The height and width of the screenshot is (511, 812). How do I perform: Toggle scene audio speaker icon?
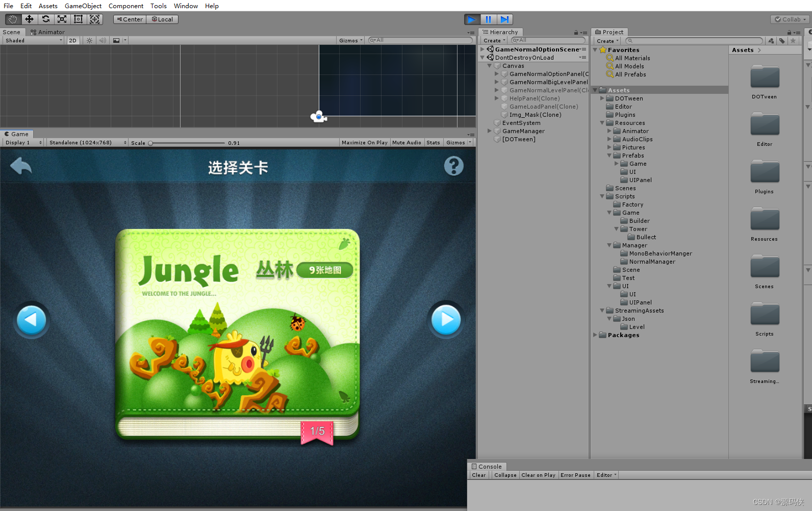(x=103, y=40)
